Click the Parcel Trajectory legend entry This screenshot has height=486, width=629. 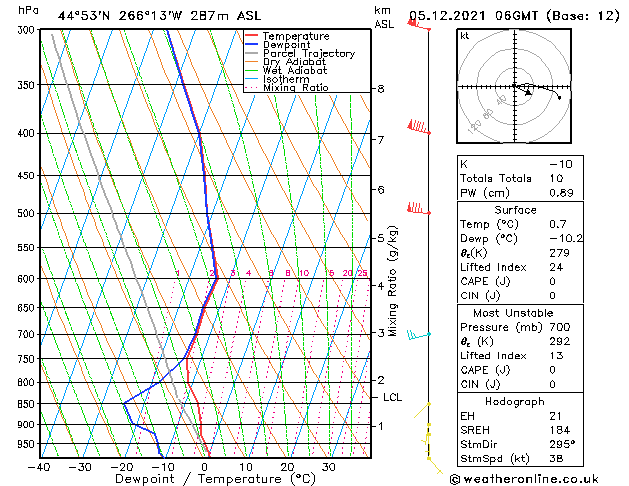[x=300, y=53]
